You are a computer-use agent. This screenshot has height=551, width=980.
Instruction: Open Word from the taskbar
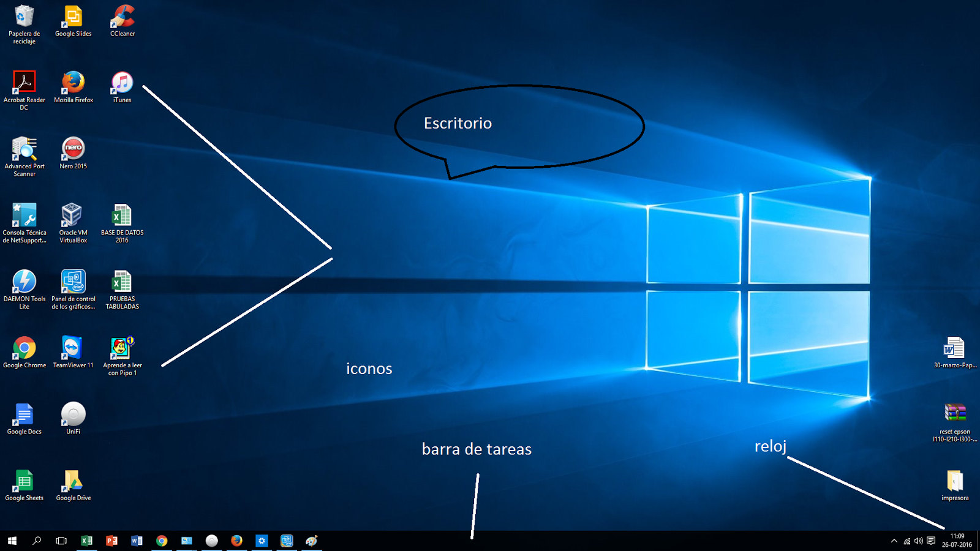tap(137, 541)
